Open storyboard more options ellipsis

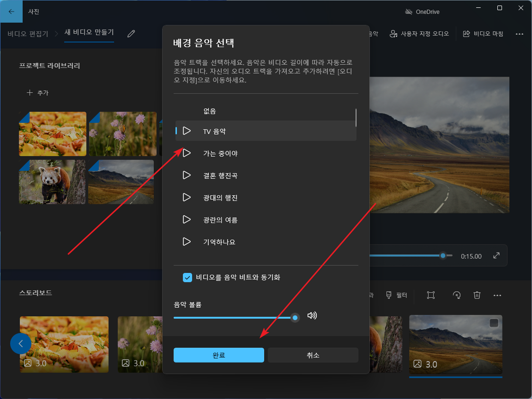point(497,295)
